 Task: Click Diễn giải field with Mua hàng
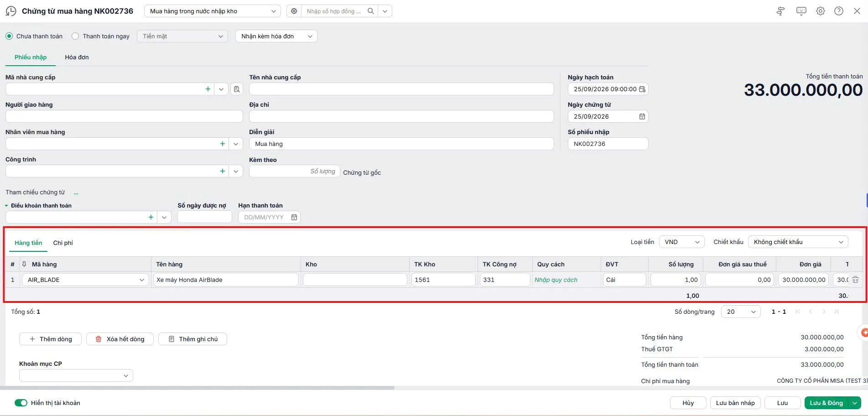[401, 144]
